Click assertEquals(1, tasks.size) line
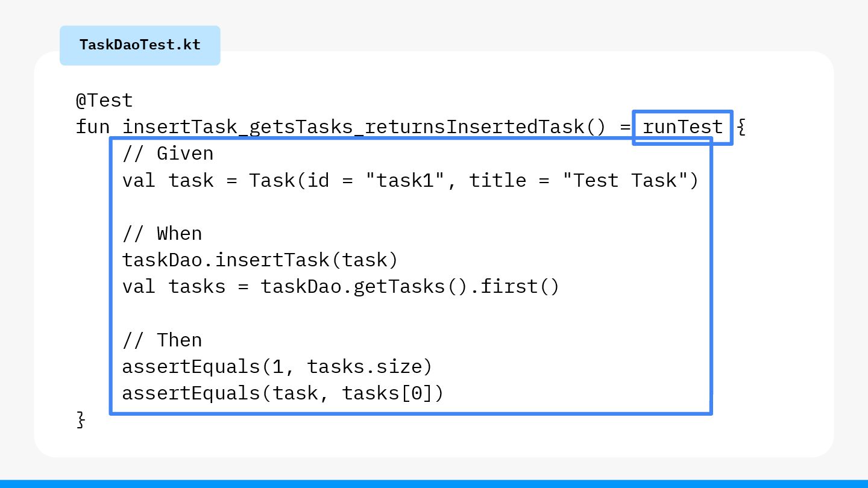Viewport: 868px width, 488px height. click(278, 366)
